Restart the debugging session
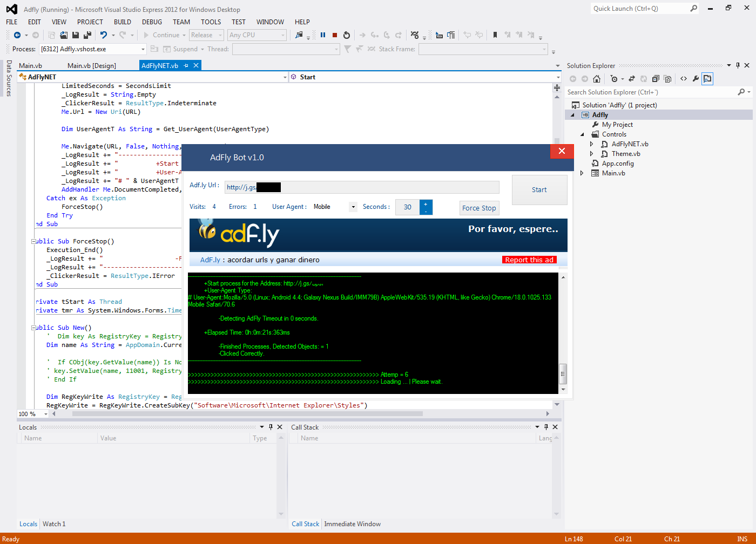Viewport: 756px width, 544px height. click(x=347, y=35)
